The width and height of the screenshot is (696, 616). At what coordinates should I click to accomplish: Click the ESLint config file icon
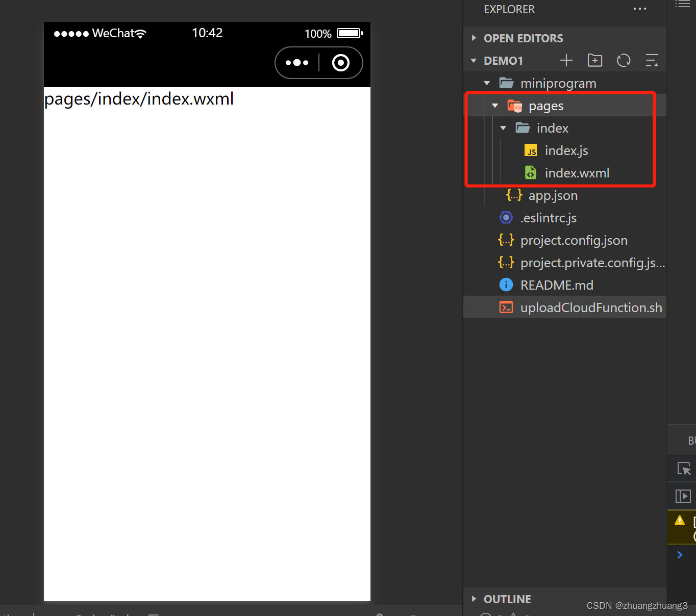click(x=506, y=218)
